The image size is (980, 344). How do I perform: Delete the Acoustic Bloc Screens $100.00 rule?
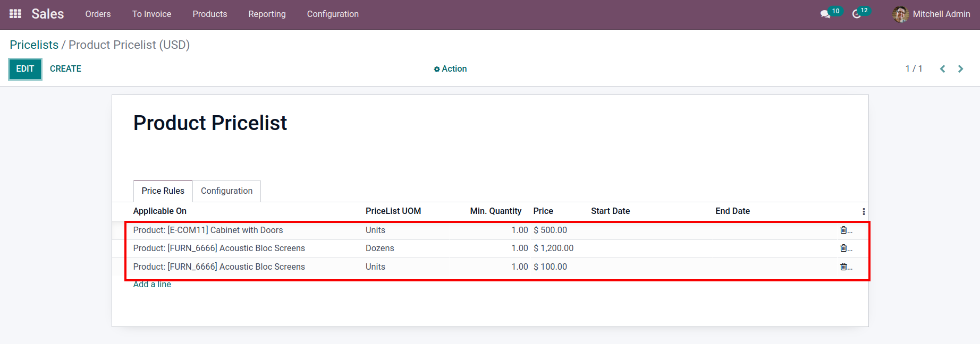pos(843,266)
